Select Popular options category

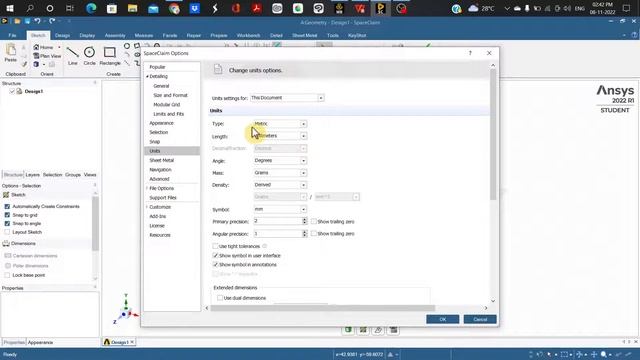157,67
